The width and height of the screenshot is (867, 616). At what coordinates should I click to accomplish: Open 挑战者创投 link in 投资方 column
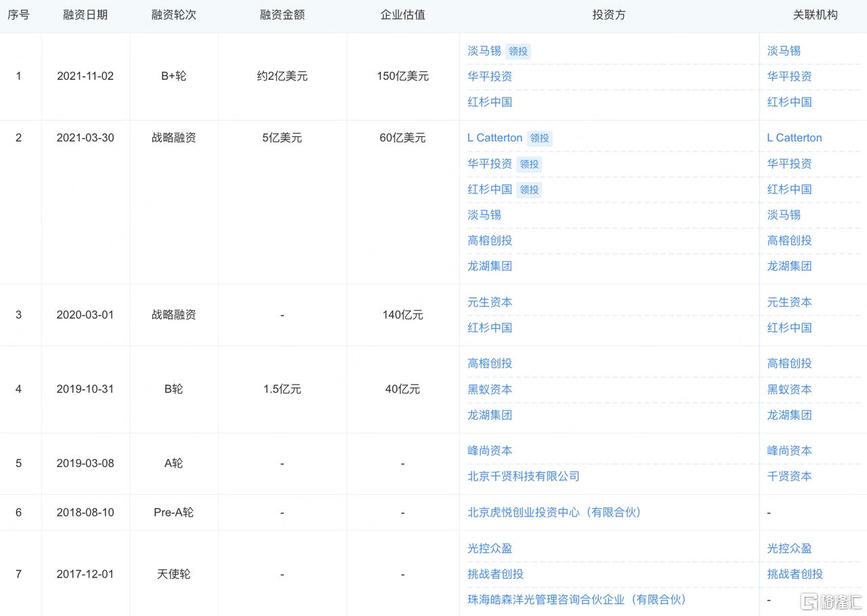(495, 575)
